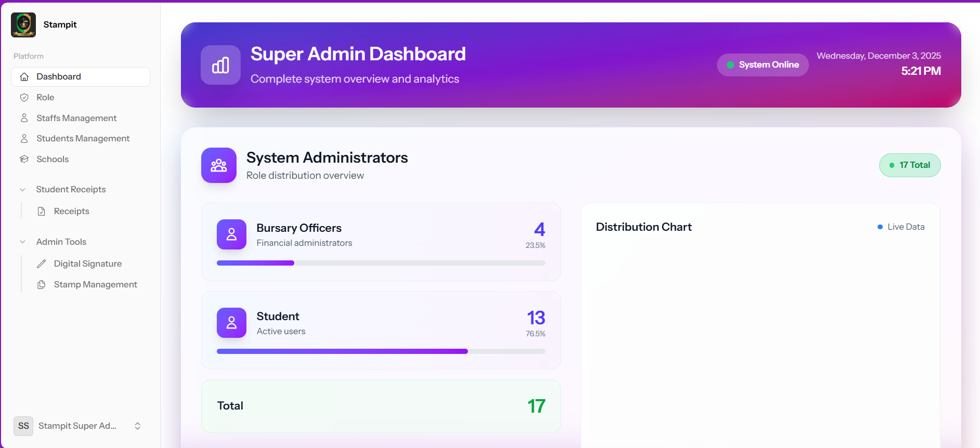The width and height of the screenshot is (980, 448).
Task: Click the System Online status badge
Action: pyautogui.click(x=763, y=65)
